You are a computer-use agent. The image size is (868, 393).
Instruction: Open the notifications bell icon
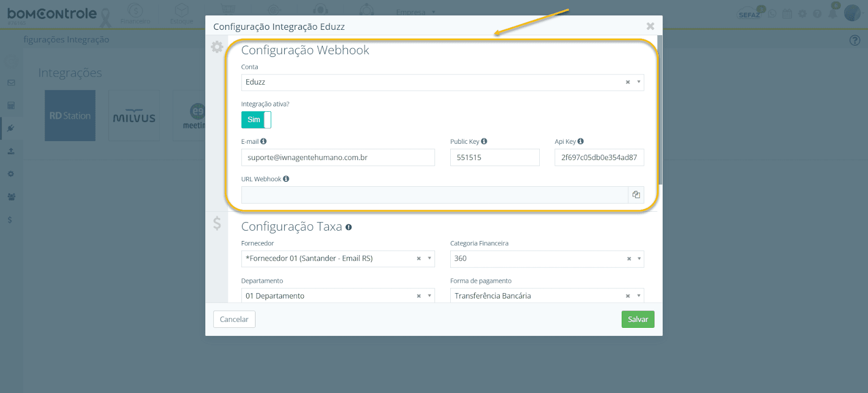(x=833, y=13)
